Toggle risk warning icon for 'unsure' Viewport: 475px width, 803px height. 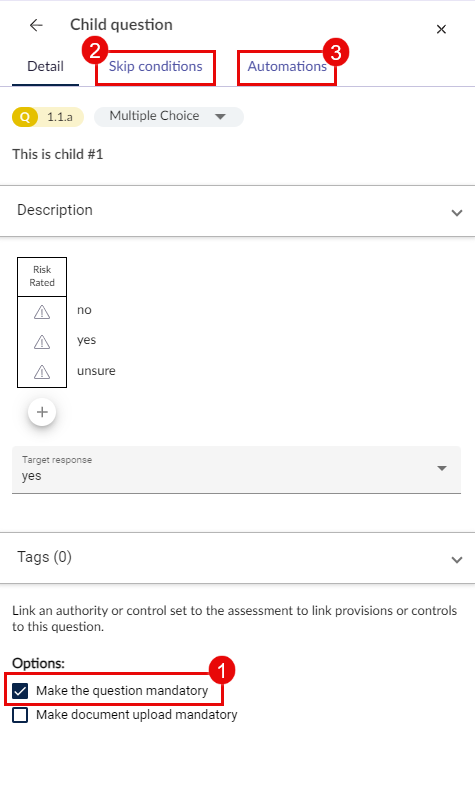pyautogui.click(x=42, y=371)
